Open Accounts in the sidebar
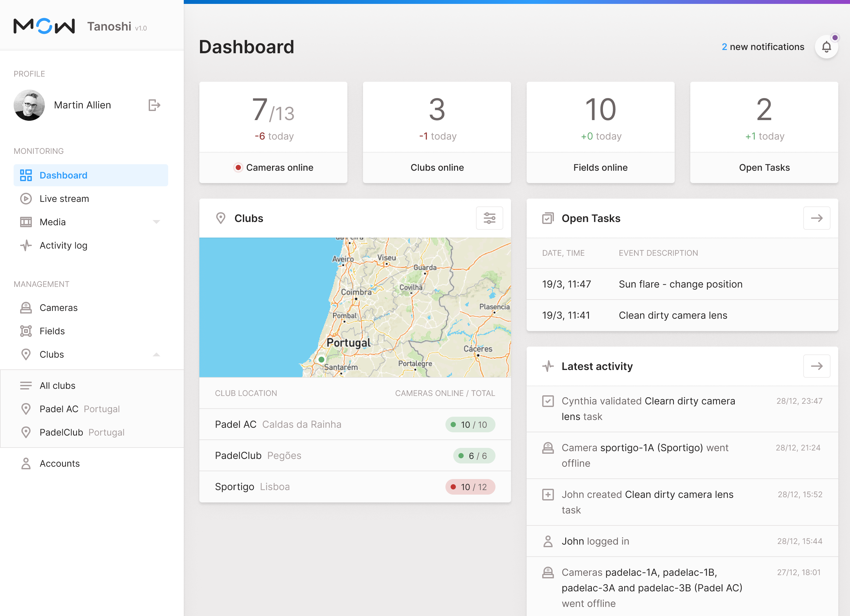This screenshot has height=616, width=850. coord(60,463)
